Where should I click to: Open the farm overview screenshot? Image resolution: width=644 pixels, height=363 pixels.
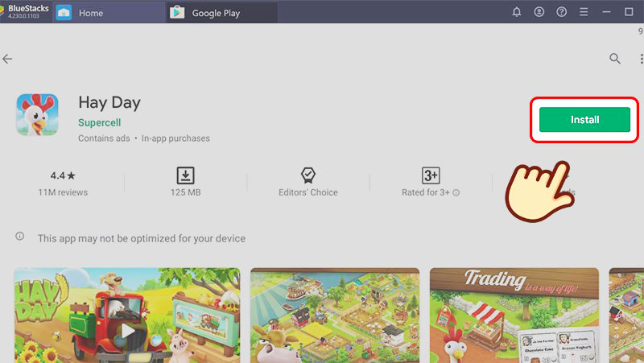tap(335, 316)
